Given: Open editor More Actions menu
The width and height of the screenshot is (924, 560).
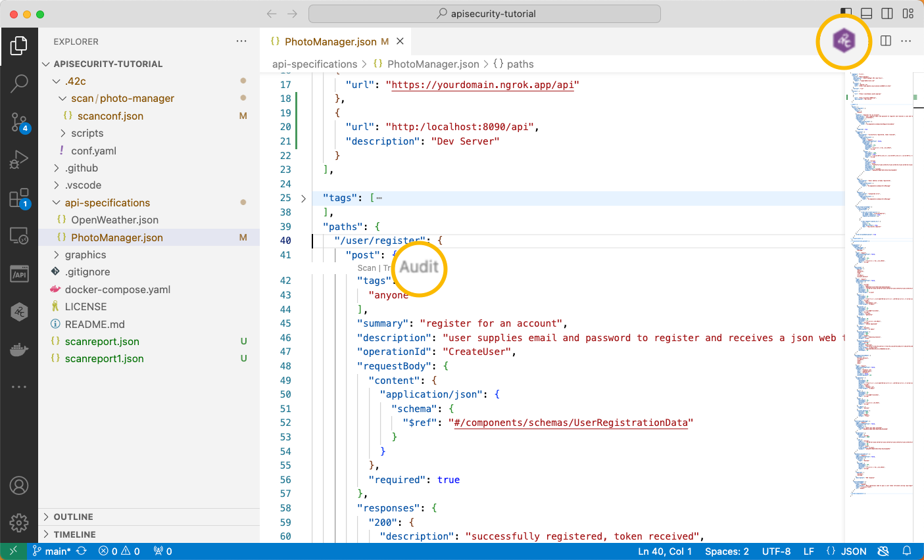Looking at the screenshot, I should (x=906, y=41).
